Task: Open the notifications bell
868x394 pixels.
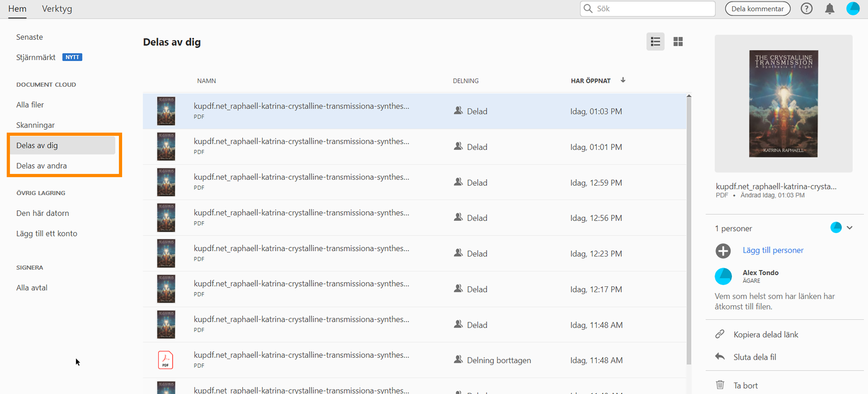Action: (x=829, y=9)
